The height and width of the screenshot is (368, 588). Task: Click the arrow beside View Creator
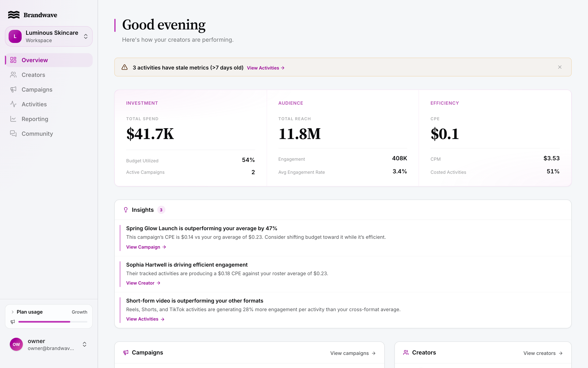pos(158,283)
